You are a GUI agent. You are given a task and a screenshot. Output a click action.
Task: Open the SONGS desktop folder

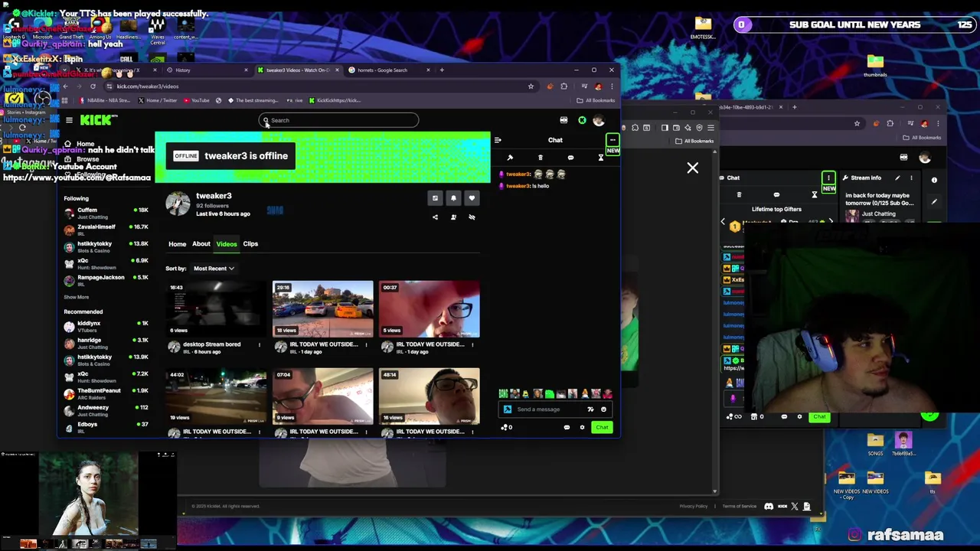[x=875, y=445]
